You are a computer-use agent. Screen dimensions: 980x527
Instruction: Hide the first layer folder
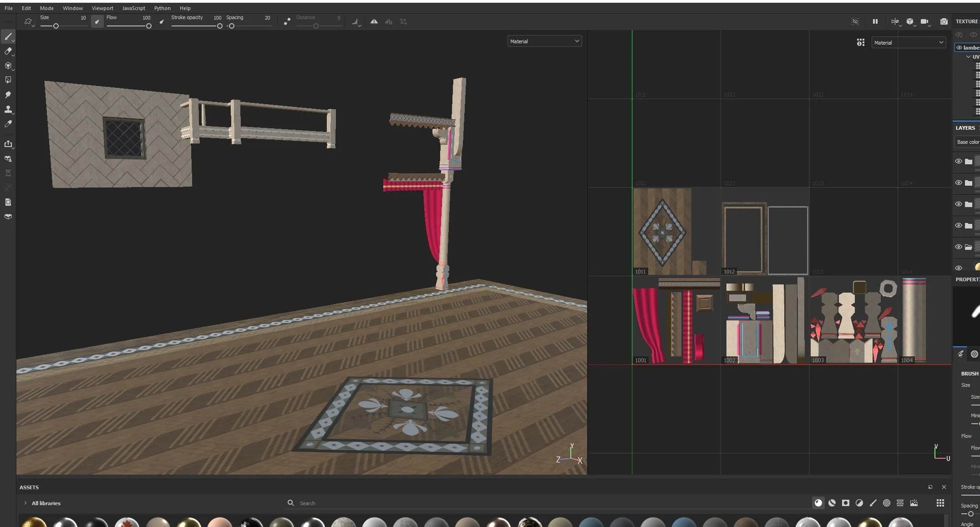pyautogui.click(x=958, y=162)
